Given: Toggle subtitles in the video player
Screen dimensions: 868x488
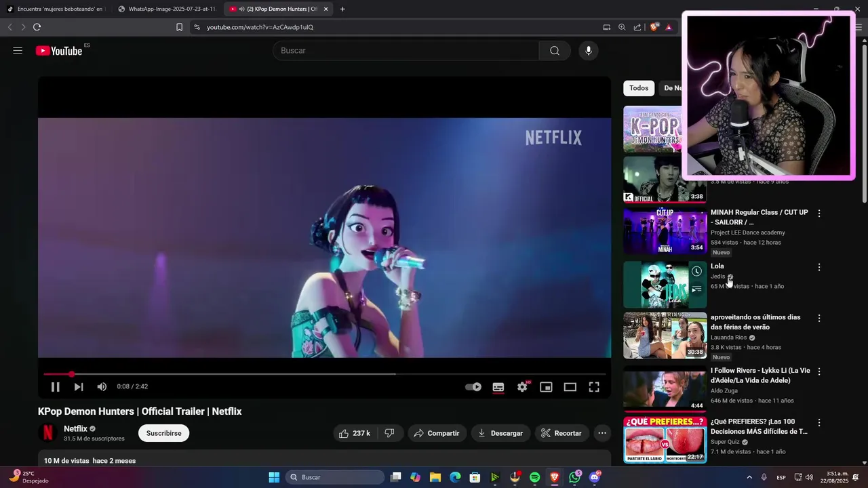Looking at the screenshot, I should (498, 387).
